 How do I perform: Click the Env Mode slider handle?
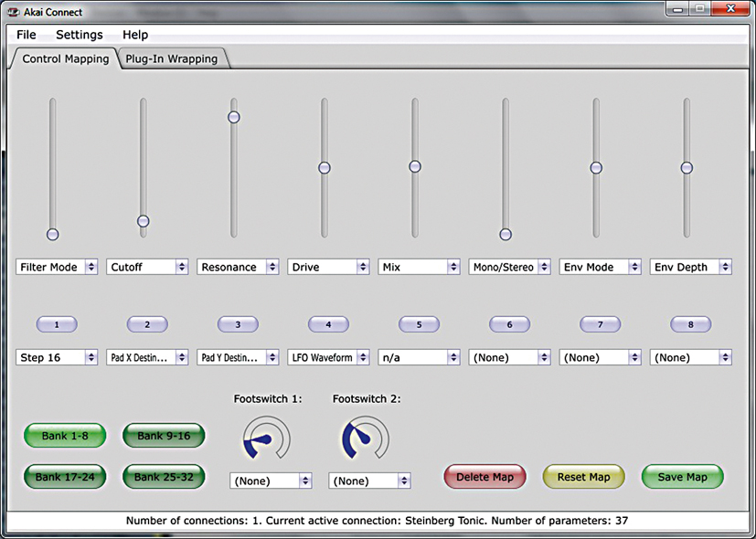(x=596, y=167)
